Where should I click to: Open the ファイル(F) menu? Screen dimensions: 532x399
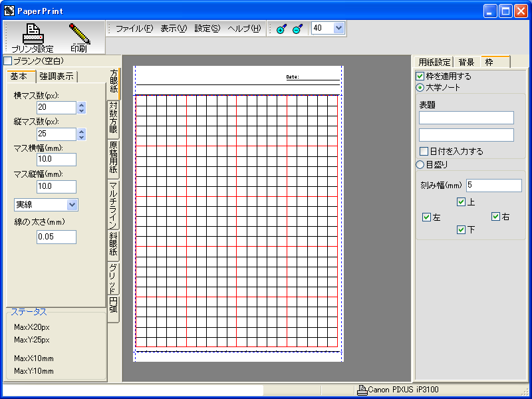[x=134, y=29]
